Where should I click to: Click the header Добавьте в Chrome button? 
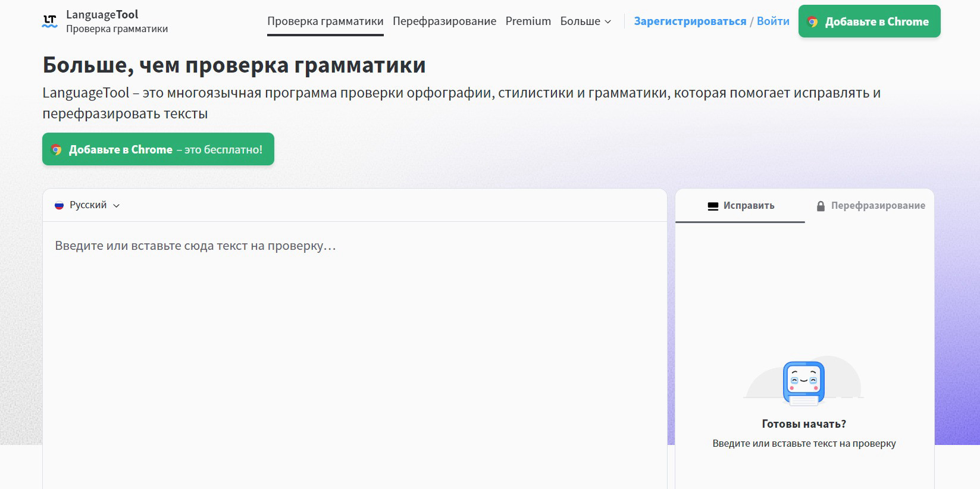pyautogui.click(x=869, y=21)
